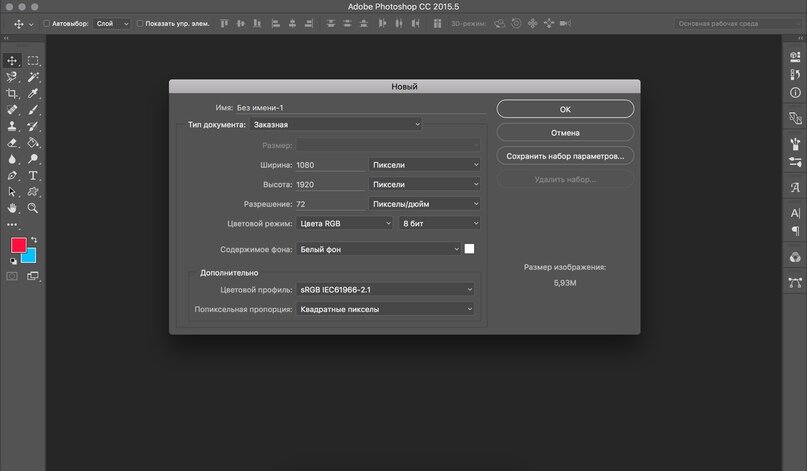The image size is (807, 471).
Task: Select the Move tool in the toolbox
Action: pyautogui.click(x=12, y=61)
